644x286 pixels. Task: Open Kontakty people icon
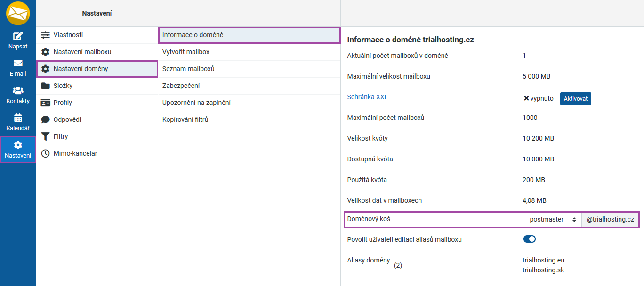click(18, 90)
